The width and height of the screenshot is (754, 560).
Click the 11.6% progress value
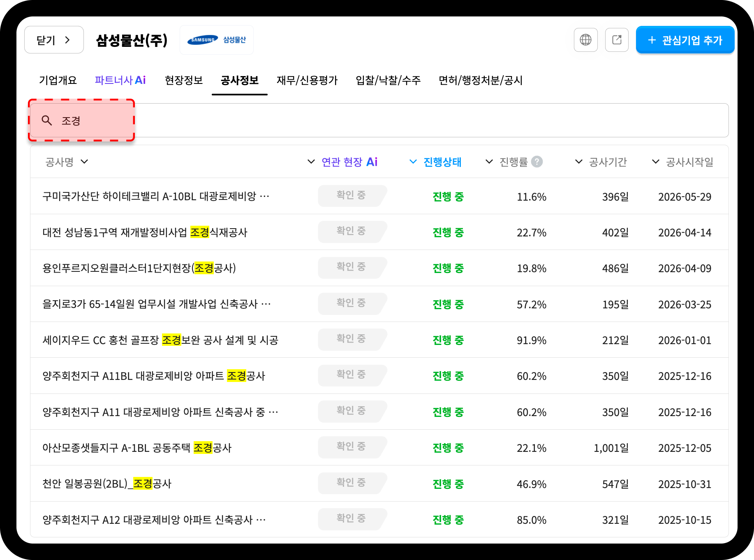pyautogui.click(x=532, y=197)
